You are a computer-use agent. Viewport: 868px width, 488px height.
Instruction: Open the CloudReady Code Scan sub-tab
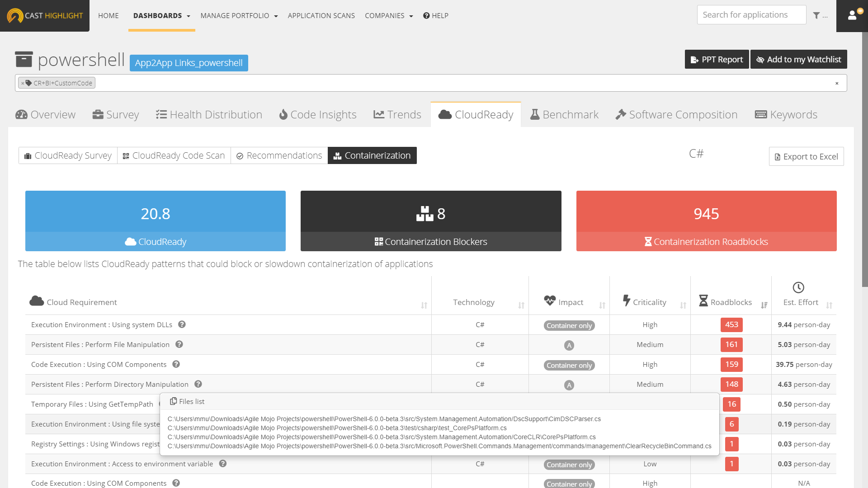(x=174, y=155)
